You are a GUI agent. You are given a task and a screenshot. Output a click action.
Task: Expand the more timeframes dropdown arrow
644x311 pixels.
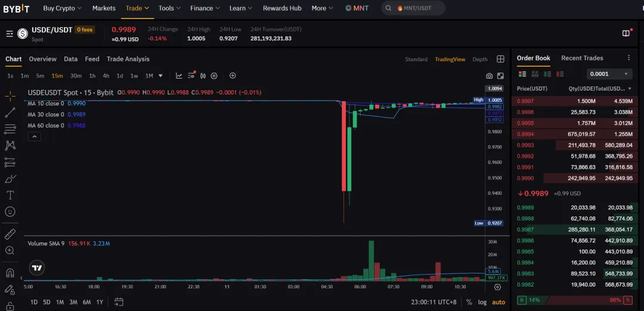[160, 76]
